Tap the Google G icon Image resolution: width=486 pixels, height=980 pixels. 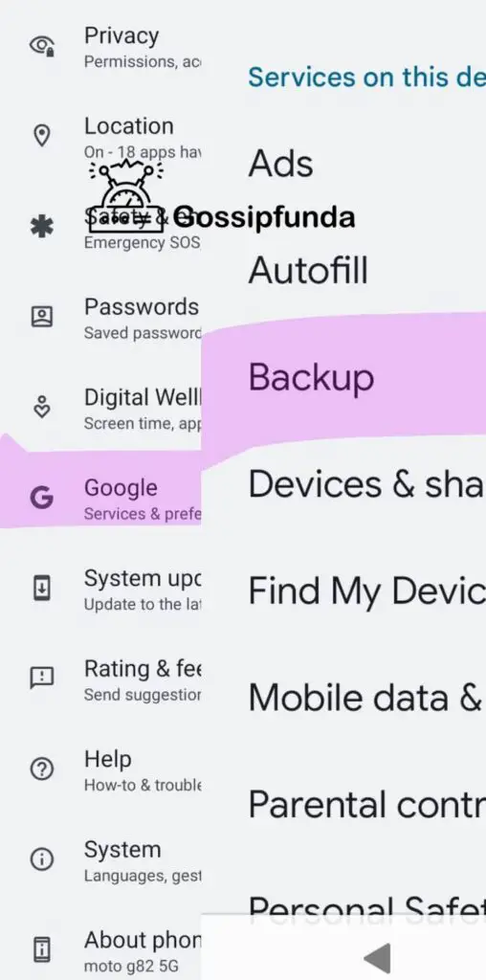click(42, 498)
